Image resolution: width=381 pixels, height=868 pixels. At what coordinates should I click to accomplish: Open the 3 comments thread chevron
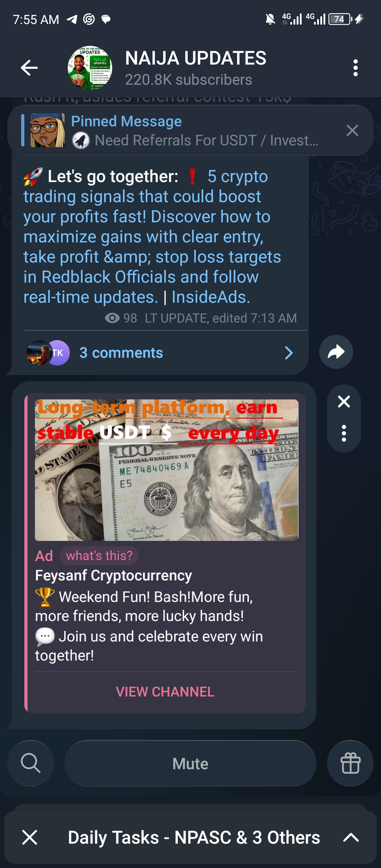tap(289, 353)
